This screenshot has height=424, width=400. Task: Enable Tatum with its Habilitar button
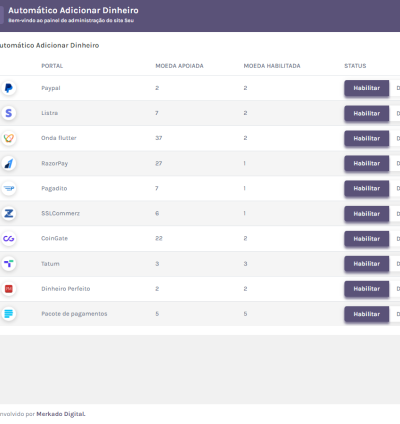click(367, 264)
